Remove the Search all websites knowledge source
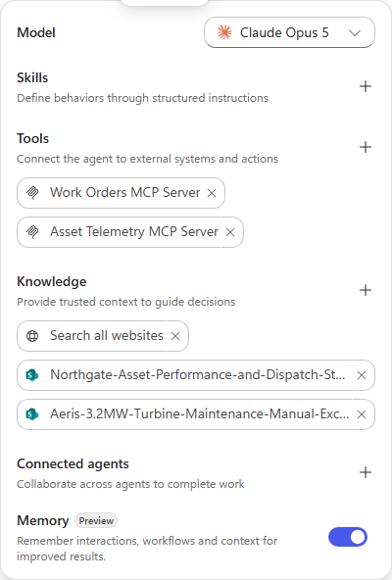392x580 pixels. coord(175,336)
